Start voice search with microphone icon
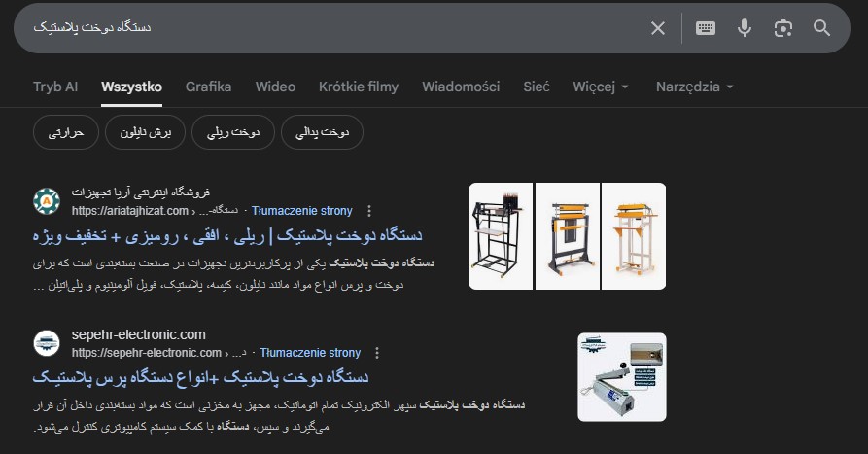Image resolution: width=868 pixels, height=454 pixels. (x=745, y=28)
